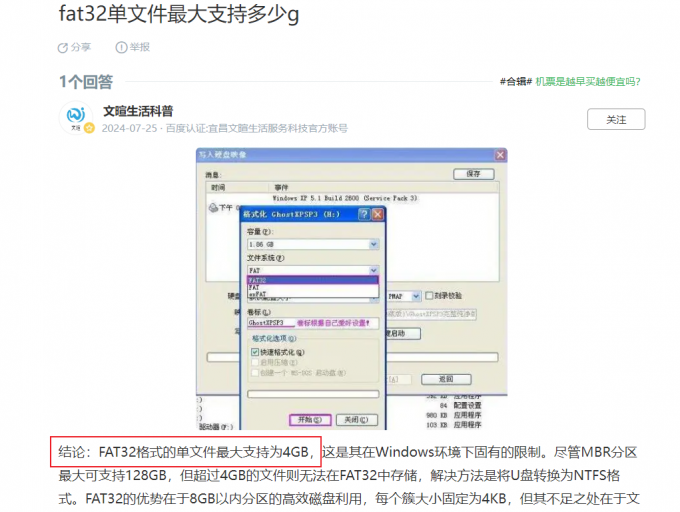Viewport: 680px width, 512px height.
Task: Open the 容量 1.86 GB dropdown
Action: click(313, 245)
